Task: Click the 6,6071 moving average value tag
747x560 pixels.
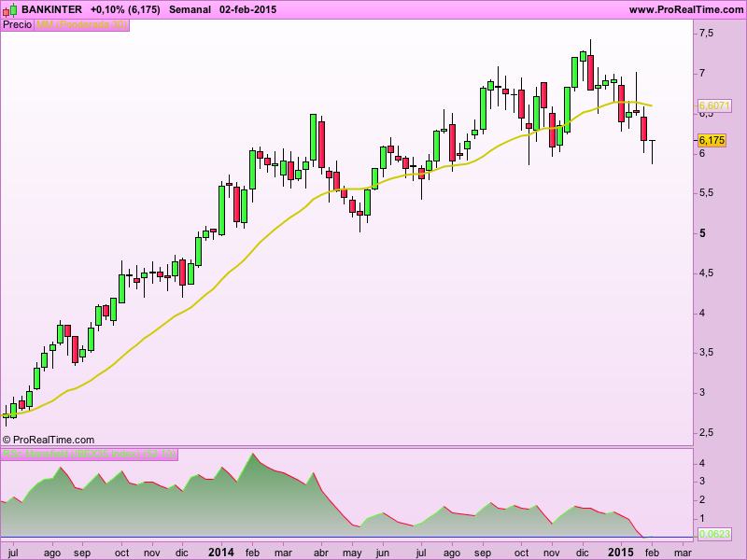Action: pyautogui.click(x=714, y=105)
